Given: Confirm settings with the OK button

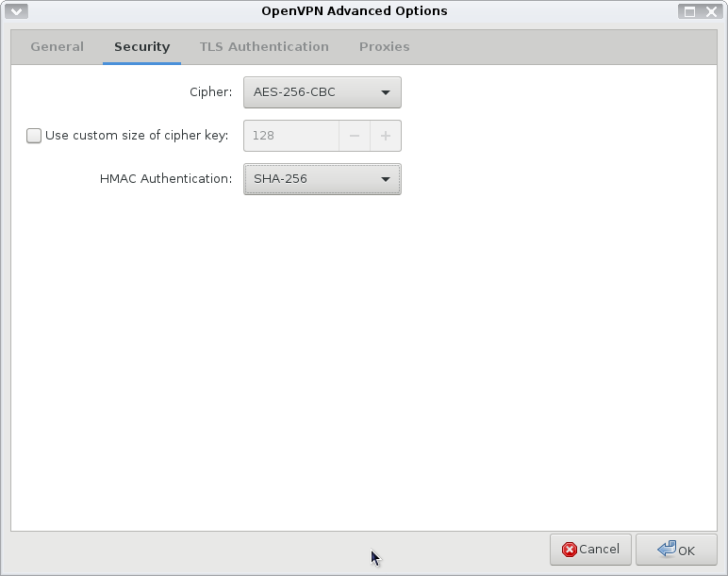Looking at the screenshot, I should [x=676, y=550].
